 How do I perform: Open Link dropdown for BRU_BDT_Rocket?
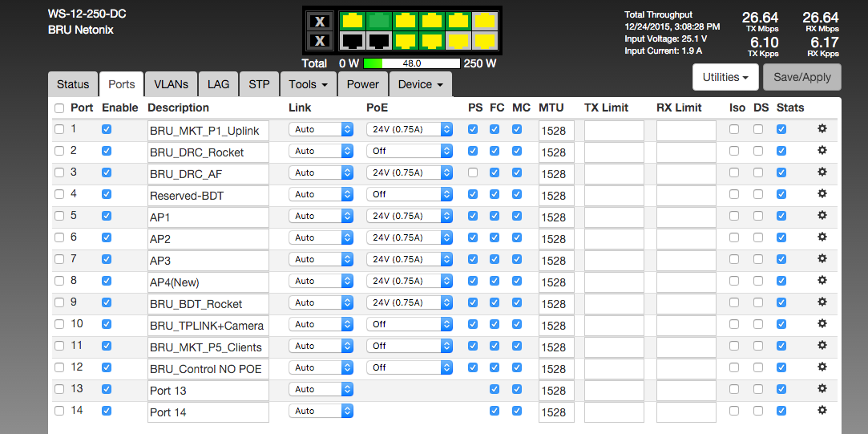(x=321, y=302)
